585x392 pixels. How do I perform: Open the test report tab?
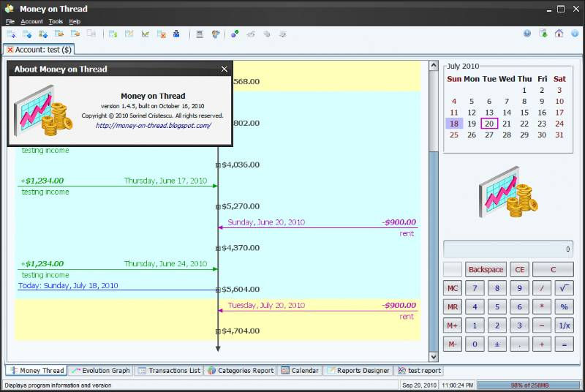[x=419, y=370]
